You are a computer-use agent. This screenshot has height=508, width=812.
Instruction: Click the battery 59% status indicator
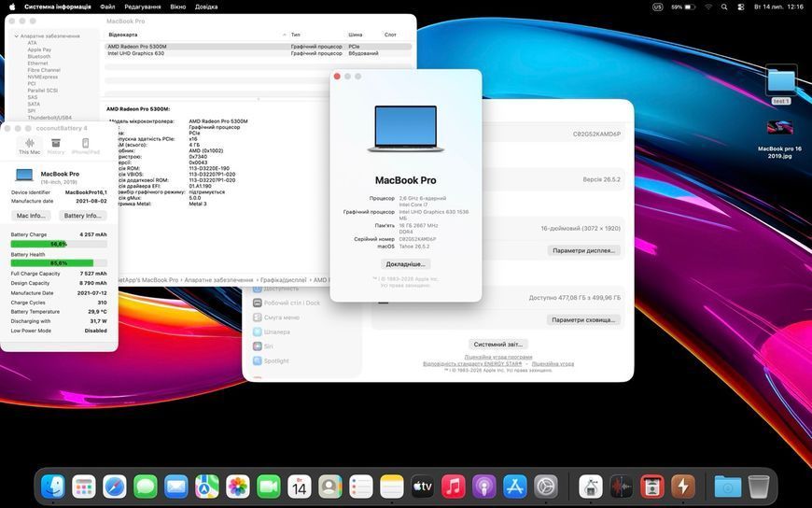(x=683, y=7)
